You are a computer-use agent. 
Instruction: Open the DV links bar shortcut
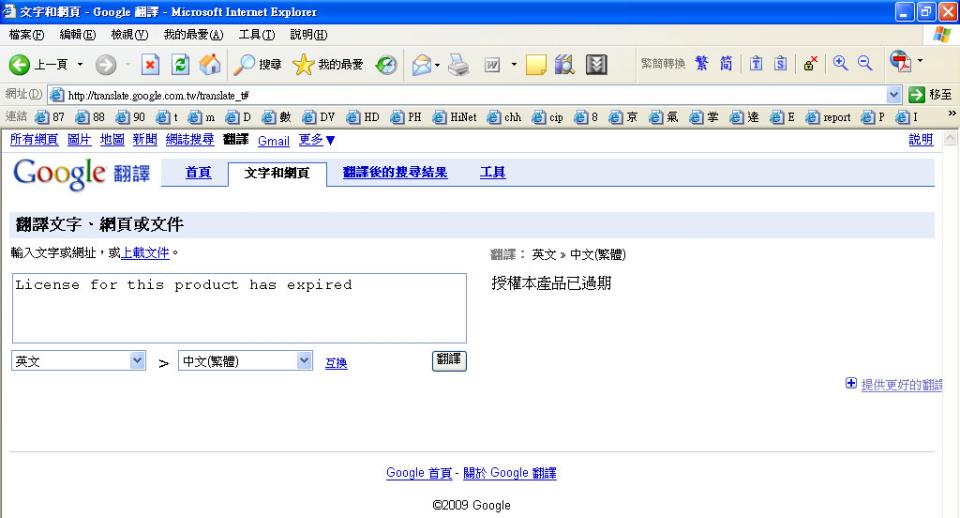pos(319,117)
